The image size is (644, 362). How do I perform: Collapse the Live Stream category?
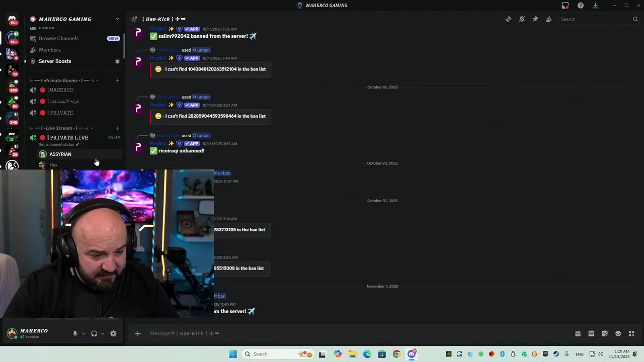coord(61,128)
